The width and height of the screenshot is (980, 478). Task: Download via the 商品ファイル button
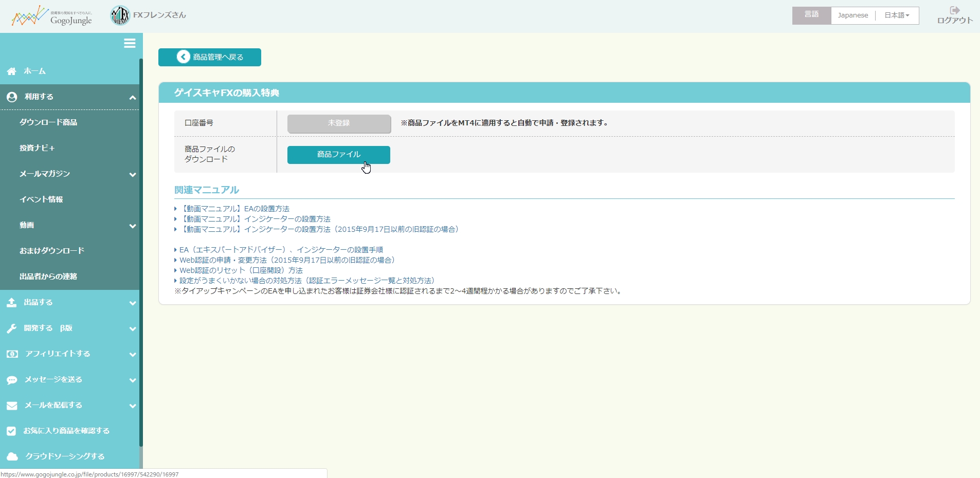338,155
